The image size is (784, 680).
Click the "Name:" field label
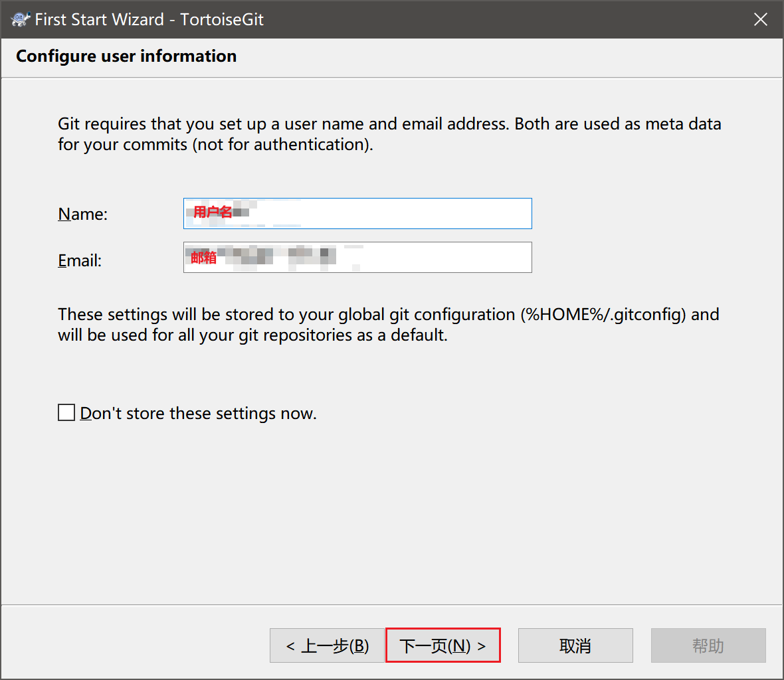[82, 214]
